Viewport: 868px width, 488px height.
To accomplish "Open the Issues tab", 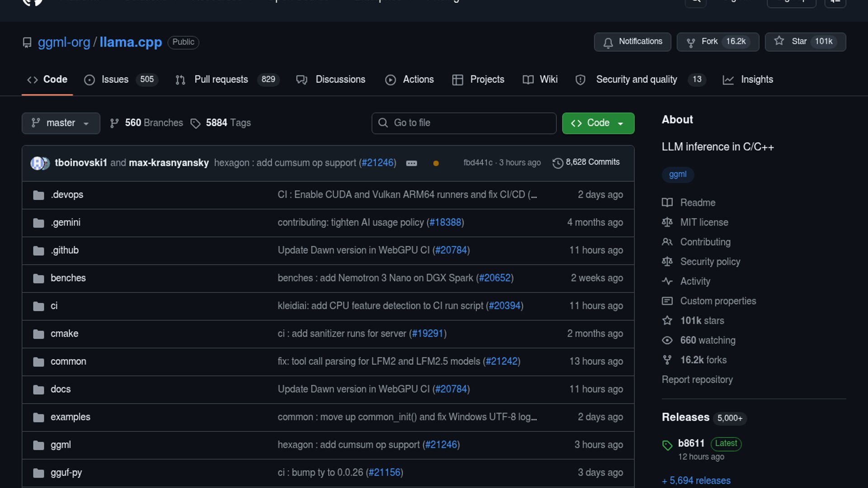I will click(x=114, y=80).
